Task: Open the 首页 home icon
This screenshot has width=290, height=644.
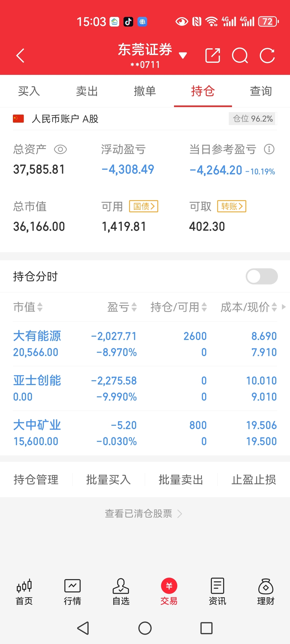Action: click(x=24, y=592)
